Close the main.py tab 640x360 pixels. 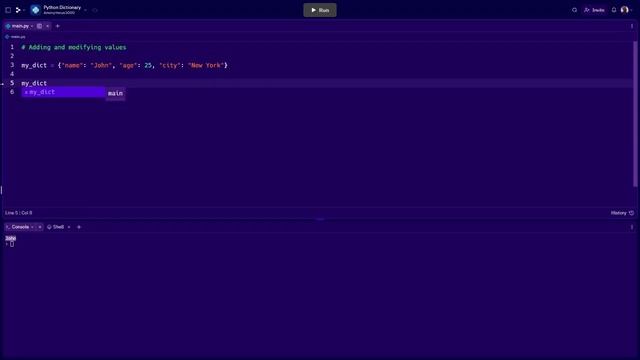(x=47, y=26)
